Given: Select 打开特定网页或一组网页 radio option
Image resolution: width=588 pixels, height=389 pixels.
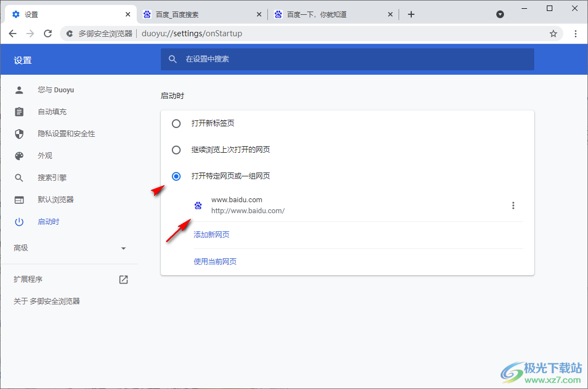Looking at the screenshot, I should (176, 176).
